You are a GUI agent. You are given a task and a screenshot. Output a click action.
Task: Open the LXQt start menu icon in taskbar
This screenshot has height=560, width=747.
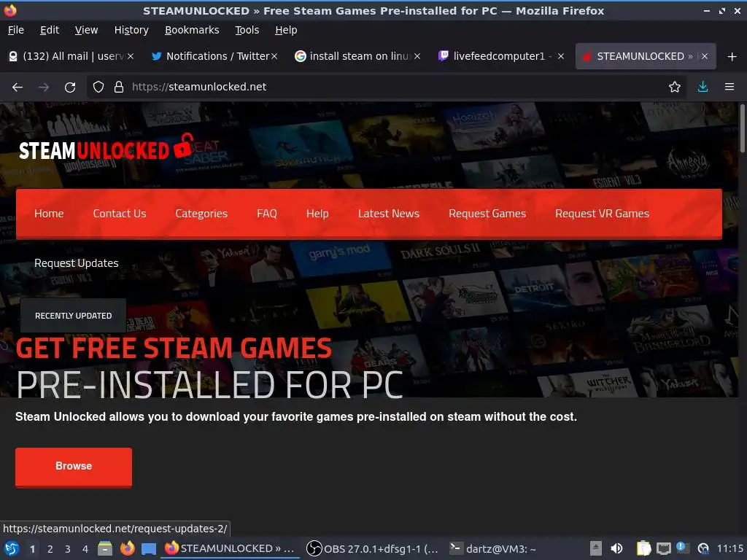pos(11,548)
